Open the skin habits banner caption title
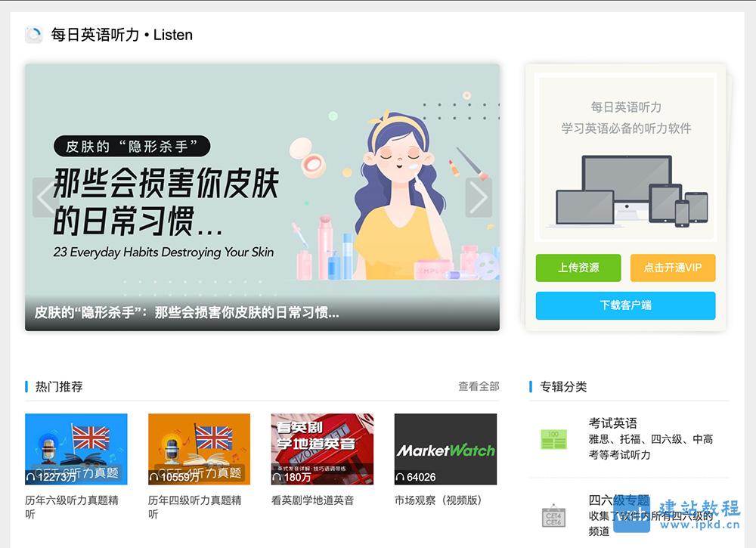The image size is (756, 548). point(187,313)
